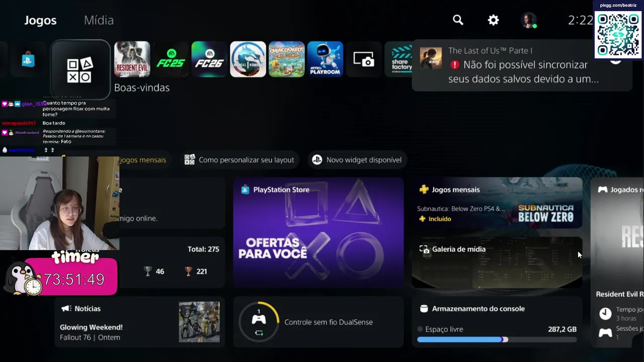The width and height of the screenshot is (644, 362).
Task: Click the PlayStation Store bag icon in widget
Action: 245,190
